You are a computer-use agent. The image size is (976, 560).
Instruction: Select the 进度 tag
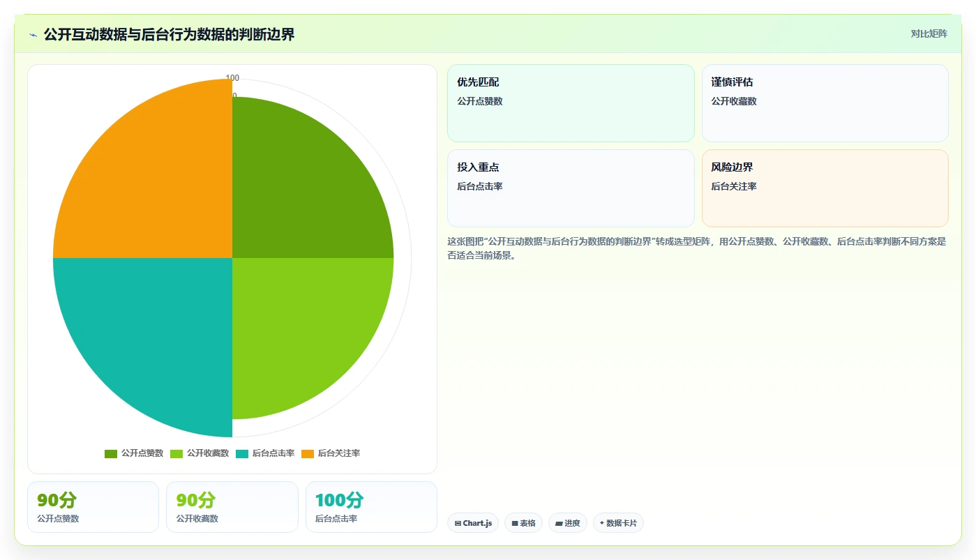click(568, 523)
